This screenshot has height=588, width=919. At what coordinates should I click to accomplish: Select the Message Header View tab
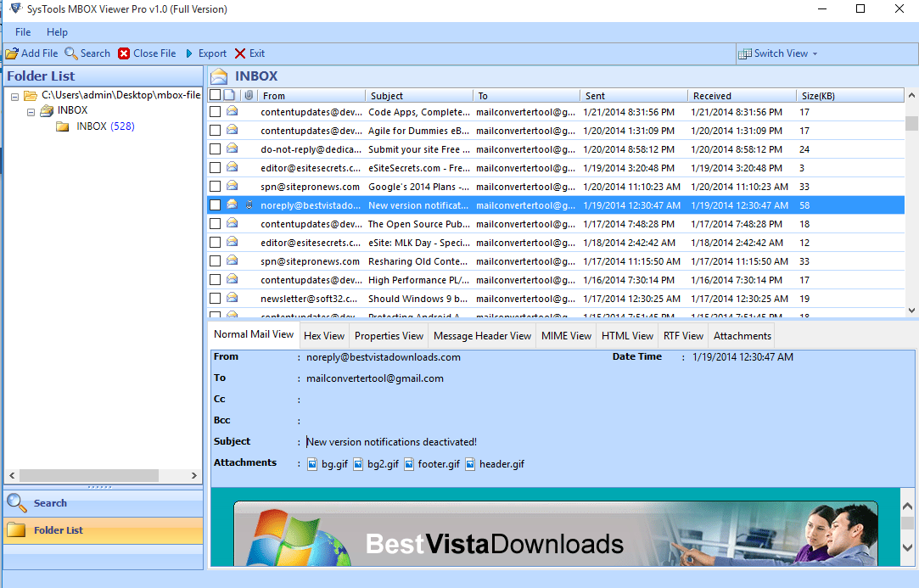[x=482, y=336]
